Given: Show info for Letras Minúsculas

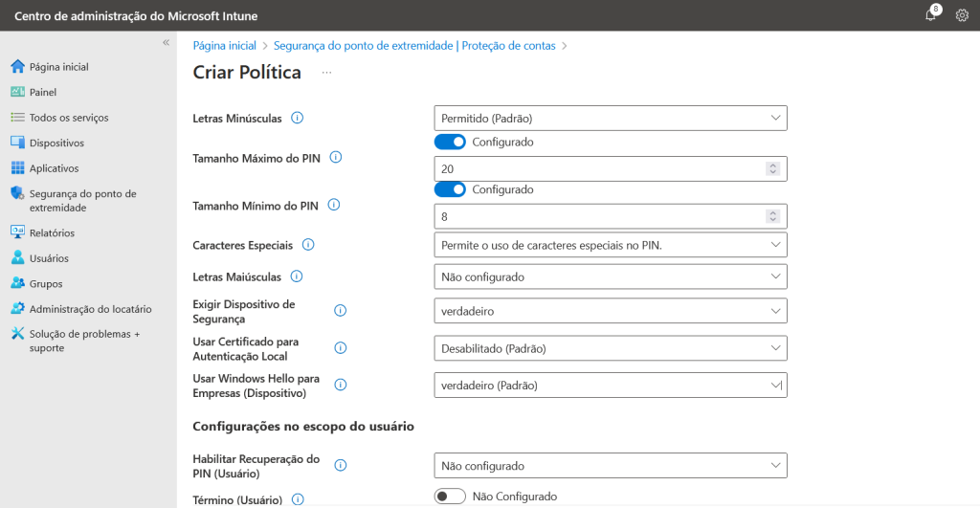Looking at the screenshot, I should tap(298, 118).
